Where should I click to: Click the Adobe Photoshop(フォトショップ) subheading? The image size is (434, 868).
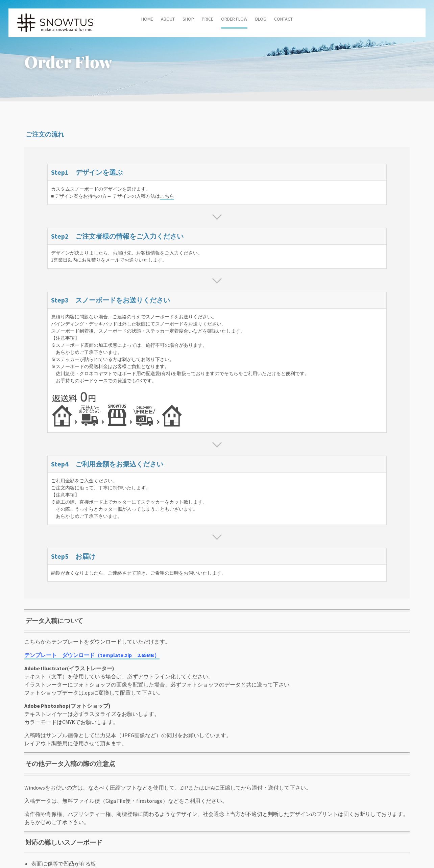(x=67, y=706)
